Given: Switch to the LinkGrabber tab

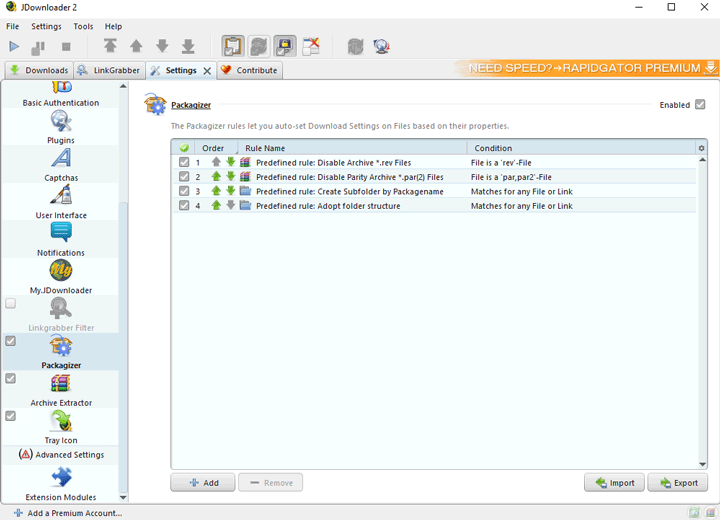Looking at the screenshot, I should (110, 70).
